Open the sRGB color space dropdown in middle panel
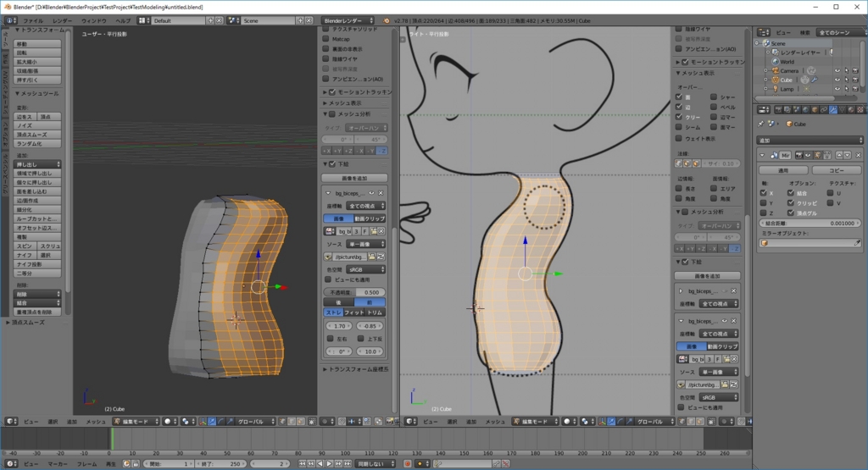 pyautogui.click(x=366, y=269)
